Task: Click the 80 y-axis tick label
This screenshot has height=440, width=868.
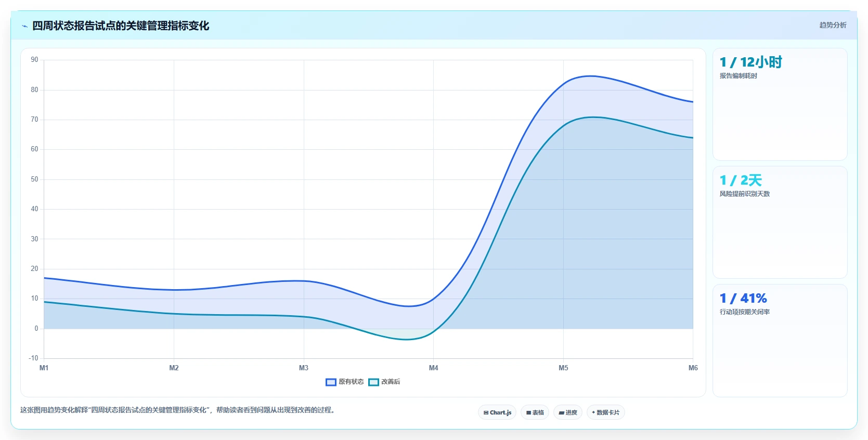Action: [x=34, y=90]
